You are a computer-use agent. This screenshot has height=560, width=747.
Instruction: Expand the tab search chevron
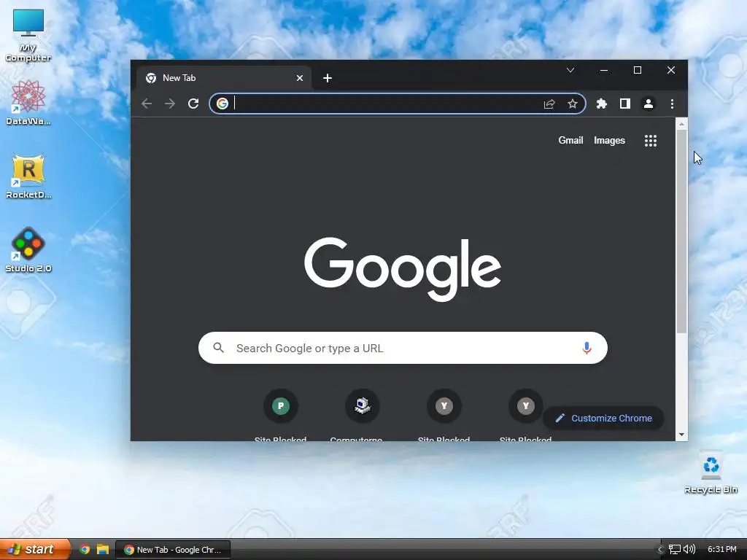tap(570, 71)
